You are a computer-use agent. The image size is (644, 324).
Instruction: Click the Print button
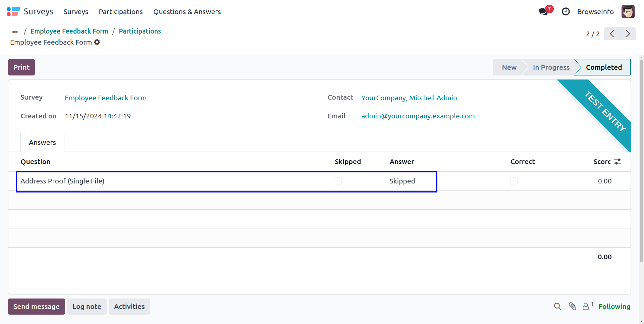tap(21, 67)
